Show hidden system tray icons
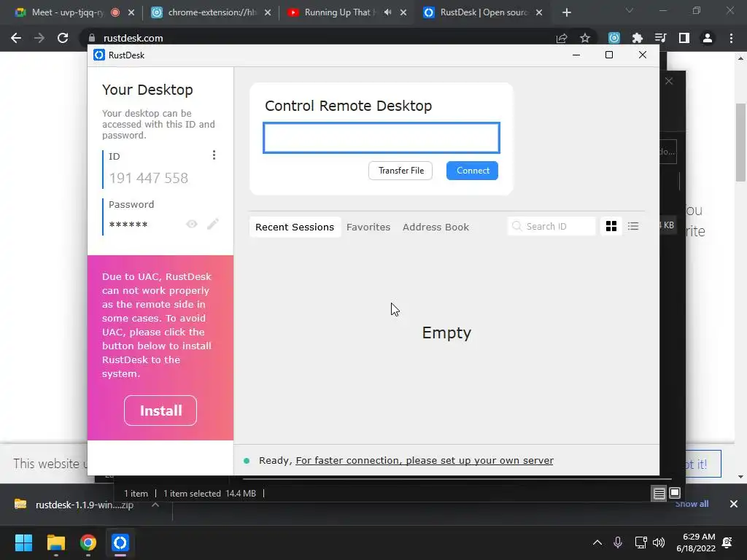 point(597,542)
